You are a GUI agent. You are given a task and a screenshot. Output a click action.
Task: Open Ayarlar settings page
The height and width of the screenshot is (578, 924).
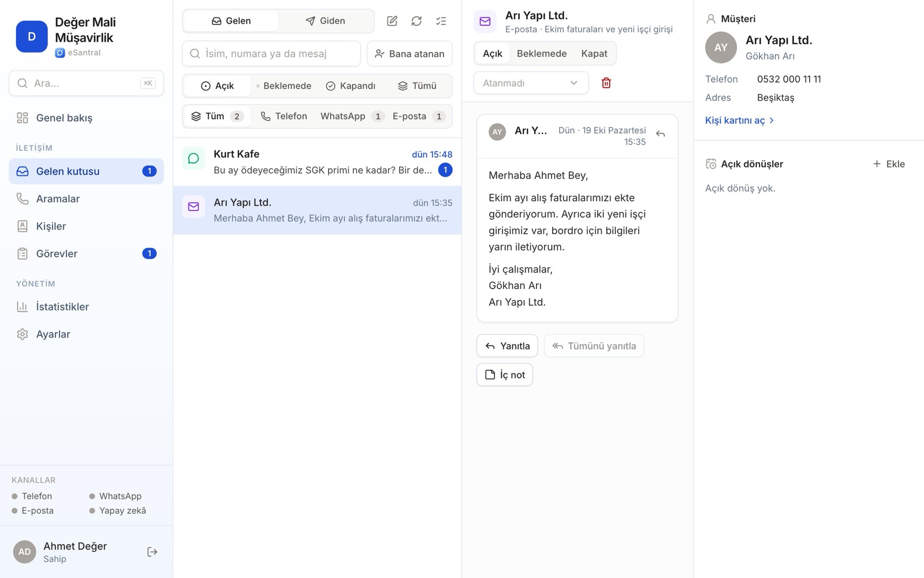click(x=86, y=334)
